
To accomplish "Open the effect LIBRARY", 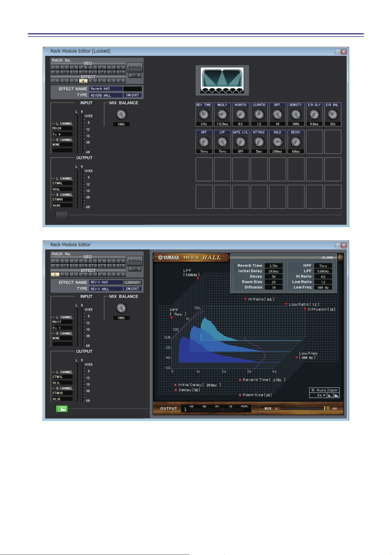I will click(132, 283).
